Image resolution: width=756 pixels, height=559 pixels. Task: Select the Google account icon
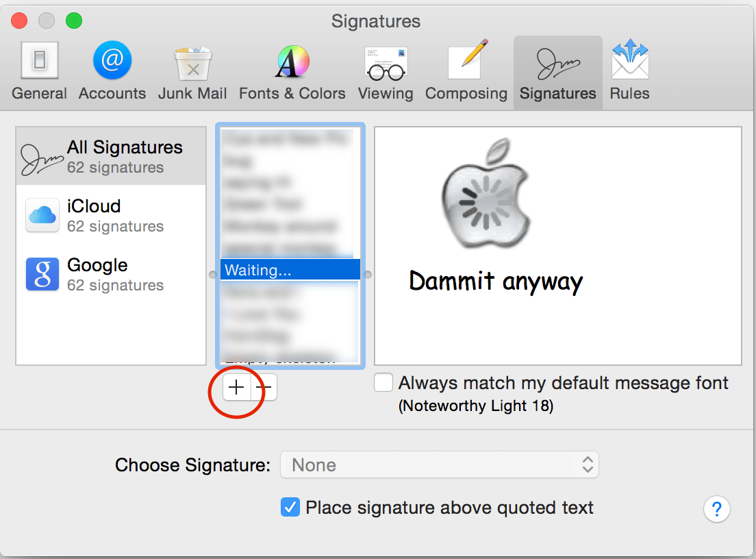point(42,273)
